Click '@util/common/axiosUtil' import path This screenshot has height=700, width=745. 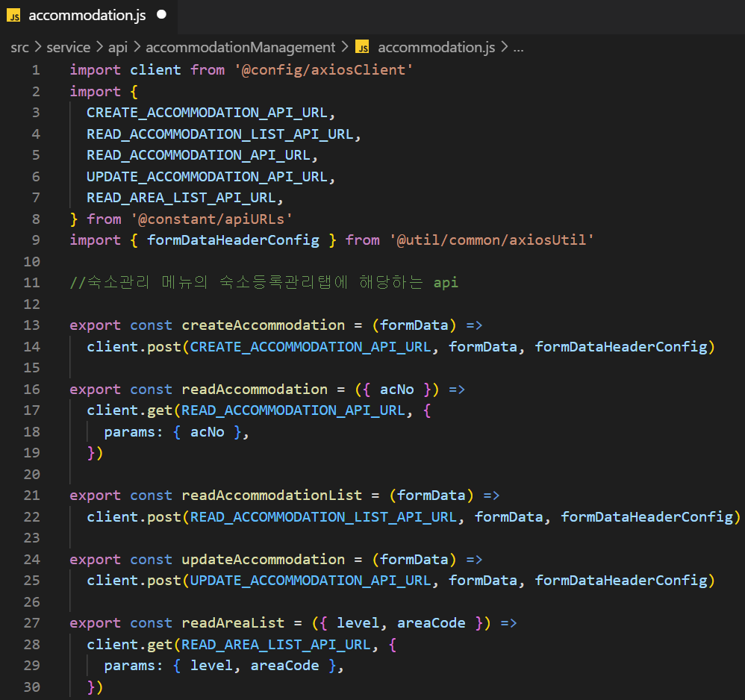pos(492,240)
